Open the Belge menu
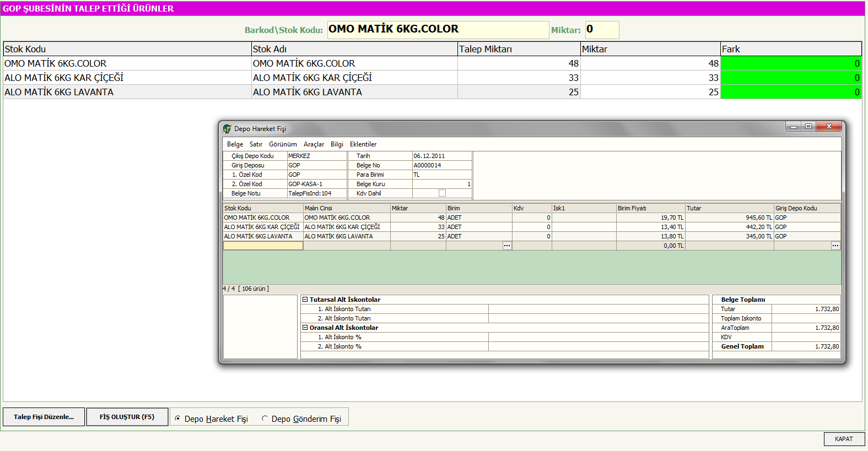Image resolution: width=868 pixels, height=451 pixels. click(235, 144)
